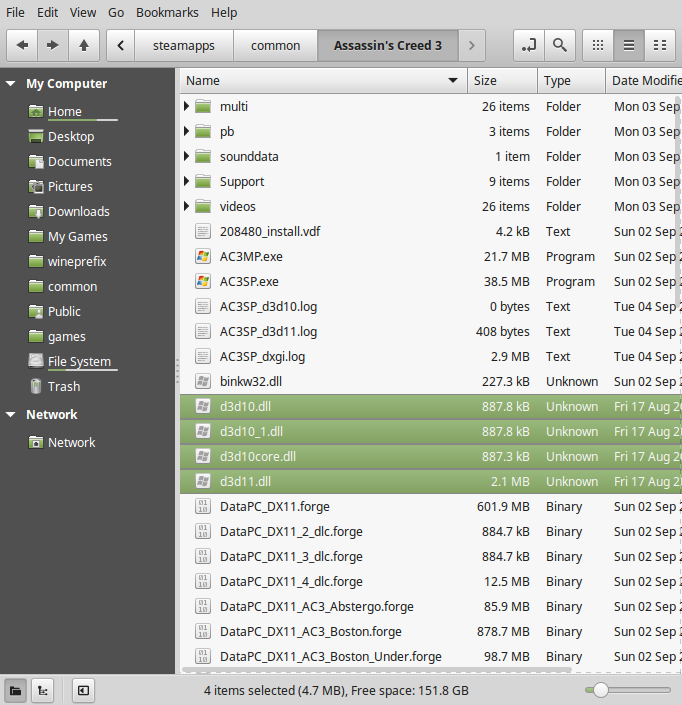Open the File menu
Viewport: 682px width, 705px height.
(x=15, y=13)
